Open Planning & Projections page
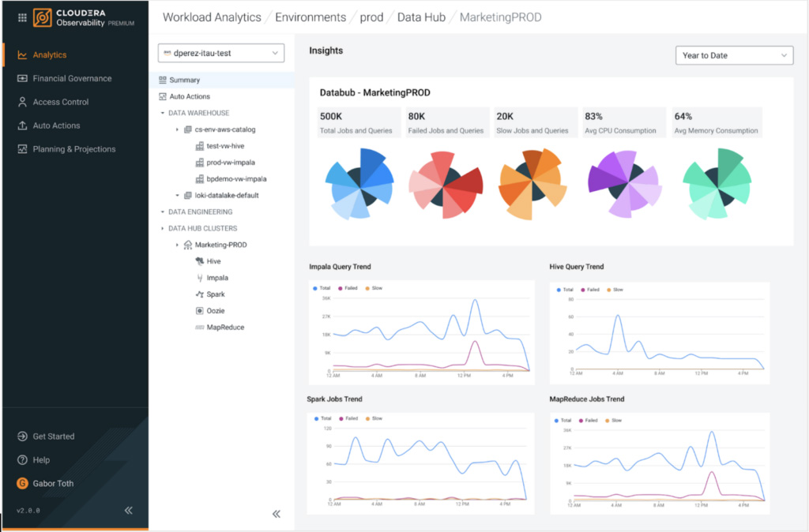This screenshot has height=532, width=809. [73, 149]
